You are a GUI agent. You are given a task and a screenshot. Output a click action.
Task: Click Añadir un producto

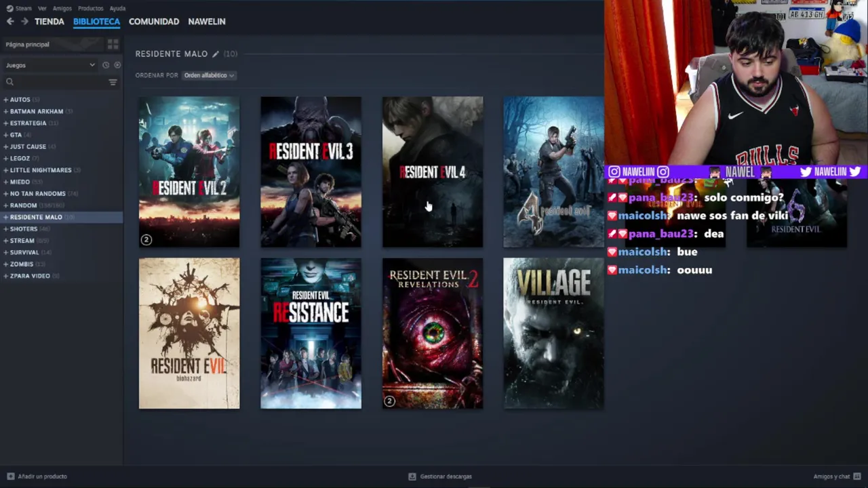[x=42, y=476]
